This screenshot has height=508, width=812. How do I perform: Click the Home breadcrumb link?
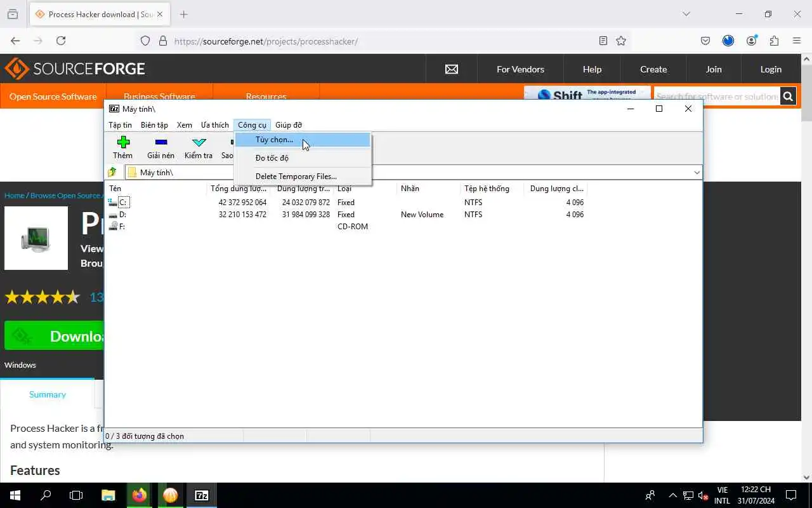click(15, 196)
